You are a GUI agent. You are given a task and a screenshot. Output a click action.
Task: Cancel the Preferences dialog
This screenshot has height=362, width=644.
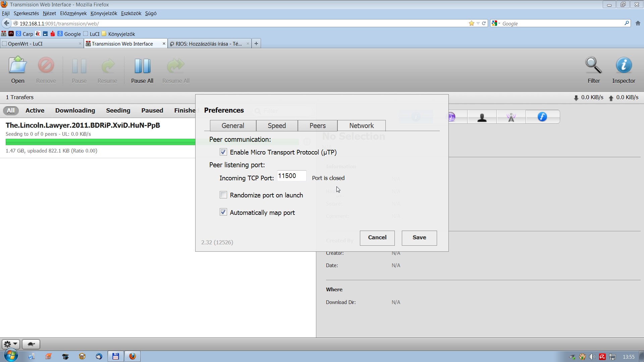[x=377, y=238]
